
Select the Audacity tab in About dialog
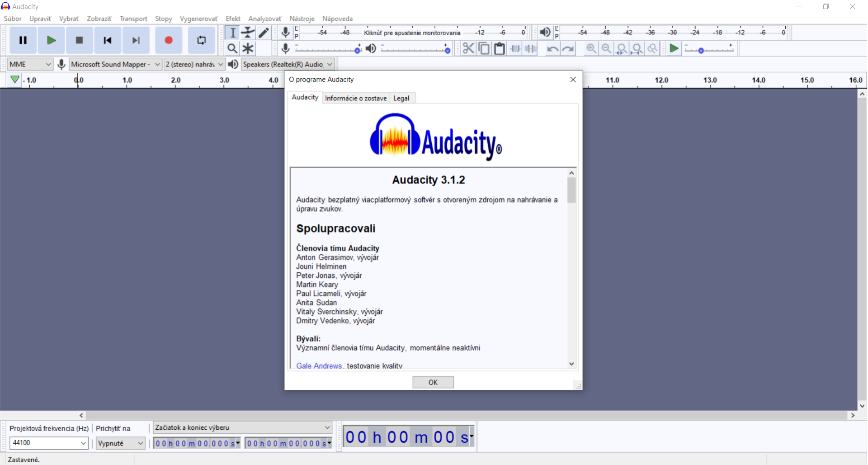(305, 97)
